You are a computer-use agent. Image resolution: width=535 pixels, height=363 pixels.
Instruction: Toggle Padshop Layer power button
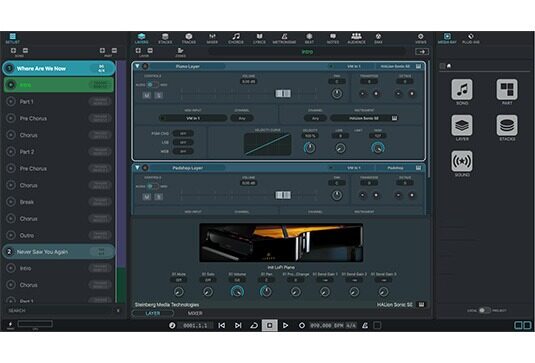(145, 168)
